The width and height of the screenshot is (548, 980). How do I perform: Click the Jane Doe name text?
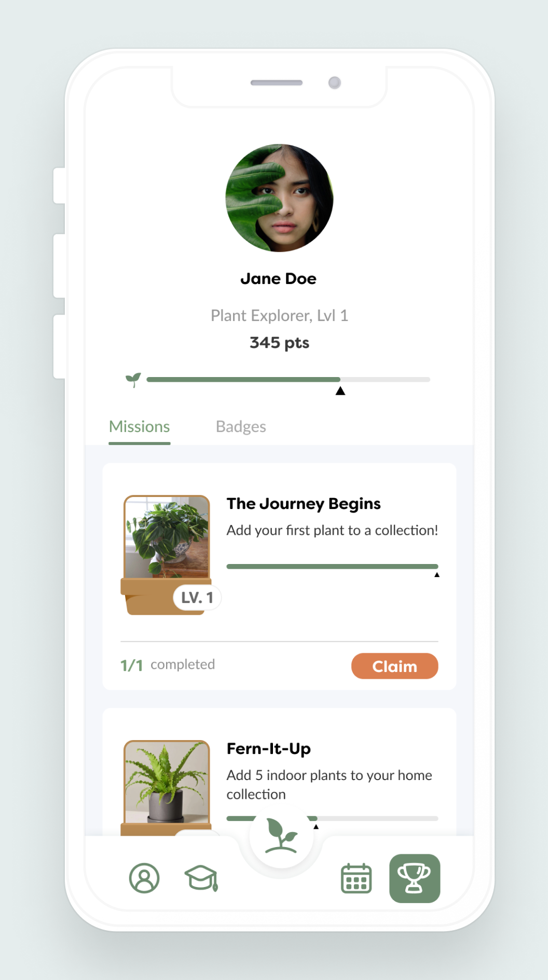[x=279, y=279]
